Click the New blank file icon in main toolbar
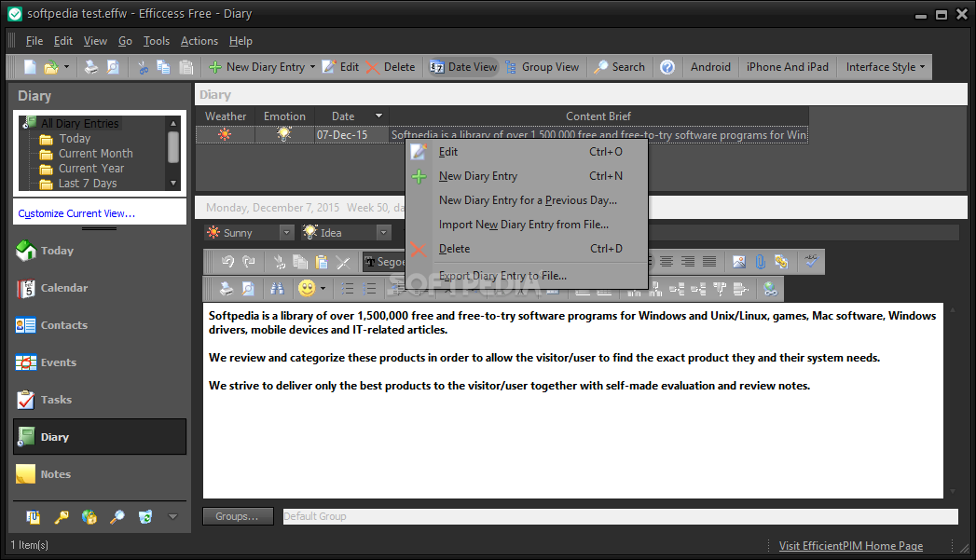Screen dimensions: 976x560 pos(30,66)
